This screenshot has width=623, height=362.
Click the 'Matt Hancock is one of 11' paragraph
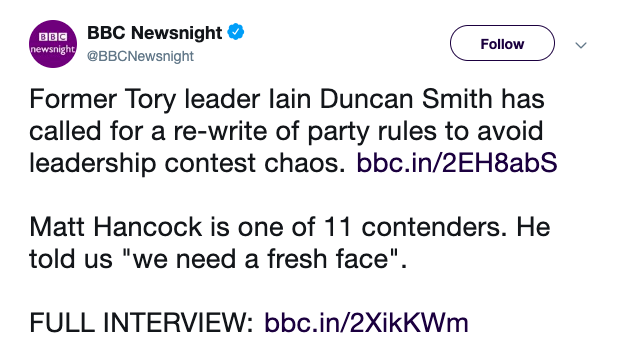point(290,242)
